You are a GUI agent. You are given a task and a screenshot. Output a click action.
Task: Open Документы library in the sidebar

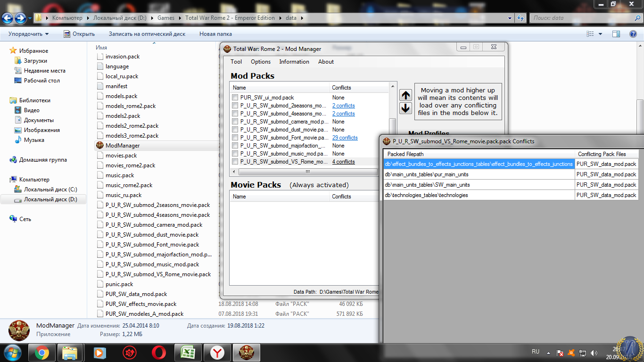click(39, 120)
